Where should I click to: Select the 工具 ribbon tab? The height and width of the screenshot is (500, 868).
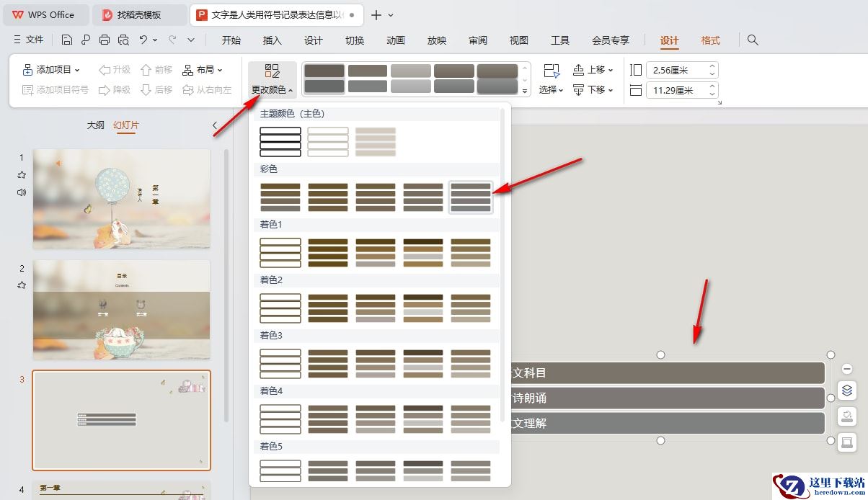click(560, 40)
